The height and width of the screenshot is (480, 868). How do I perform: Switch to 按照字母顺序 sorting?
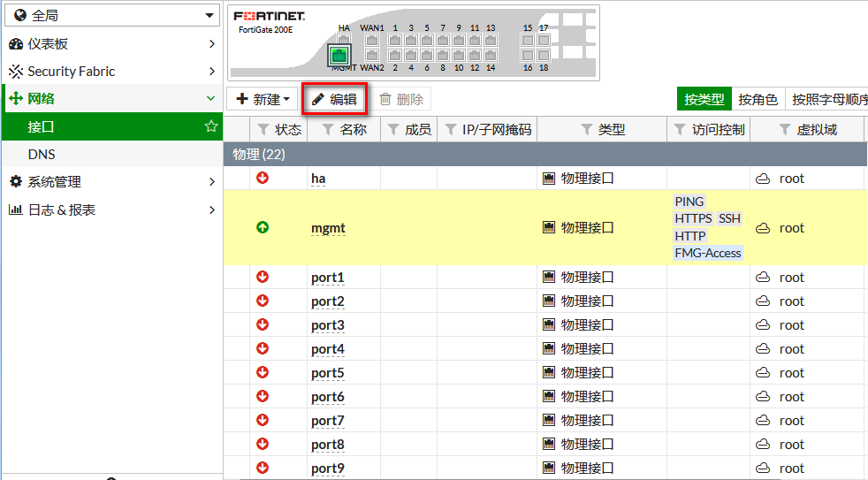[x=829, y=100]
